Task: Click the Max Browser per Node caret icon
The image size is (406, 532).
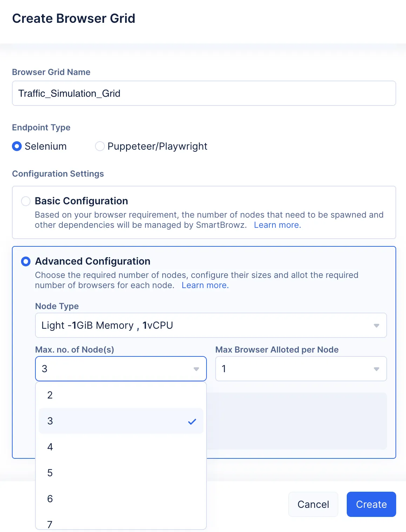Action: (x=376, y=369)
